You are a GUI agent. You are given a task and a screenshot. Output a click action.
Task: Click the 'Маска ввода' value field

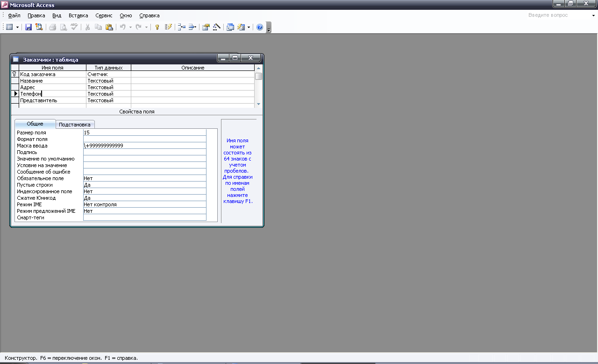(144, 146)
